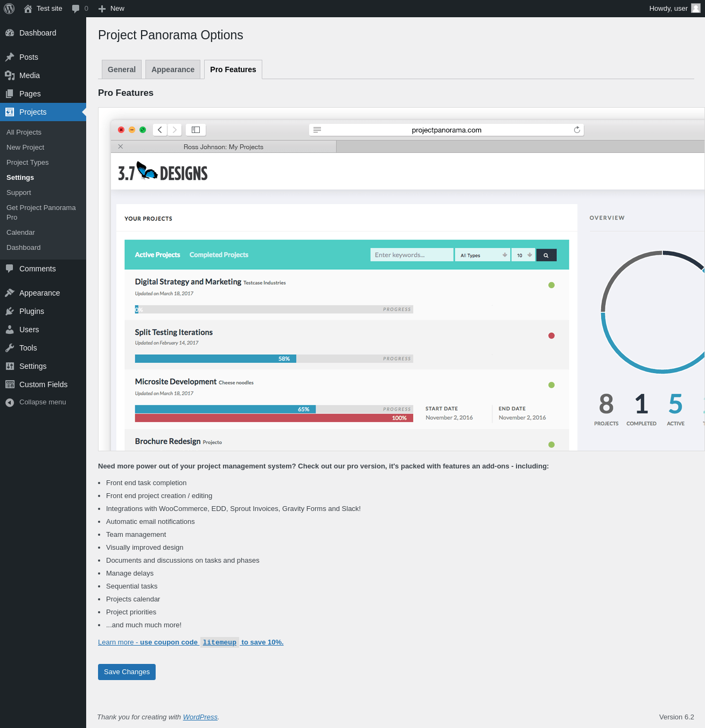This screenshot has height=728, width=705.
Task: Click the Plugins plug icon
Action: point(10,311)
